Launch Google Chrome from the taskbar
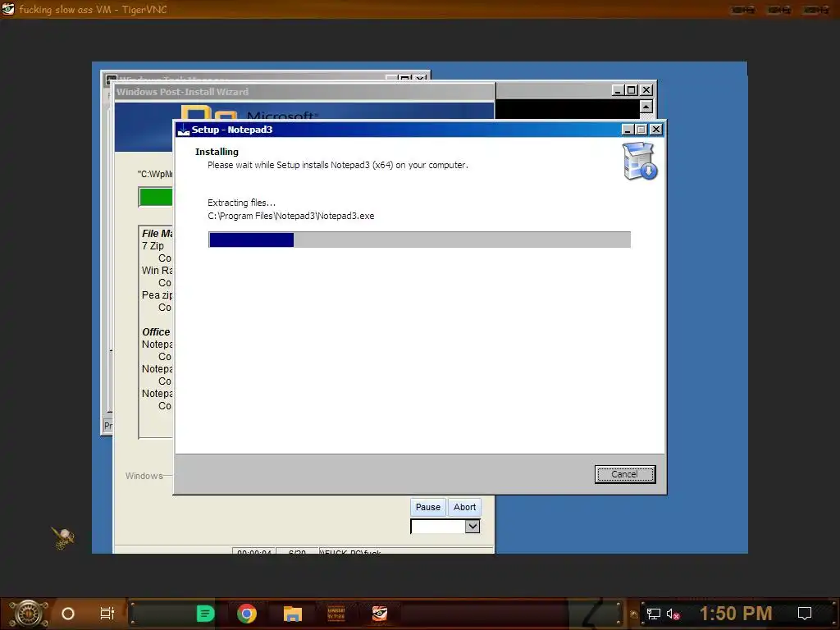Screen dimensions: 840x630 247,614
